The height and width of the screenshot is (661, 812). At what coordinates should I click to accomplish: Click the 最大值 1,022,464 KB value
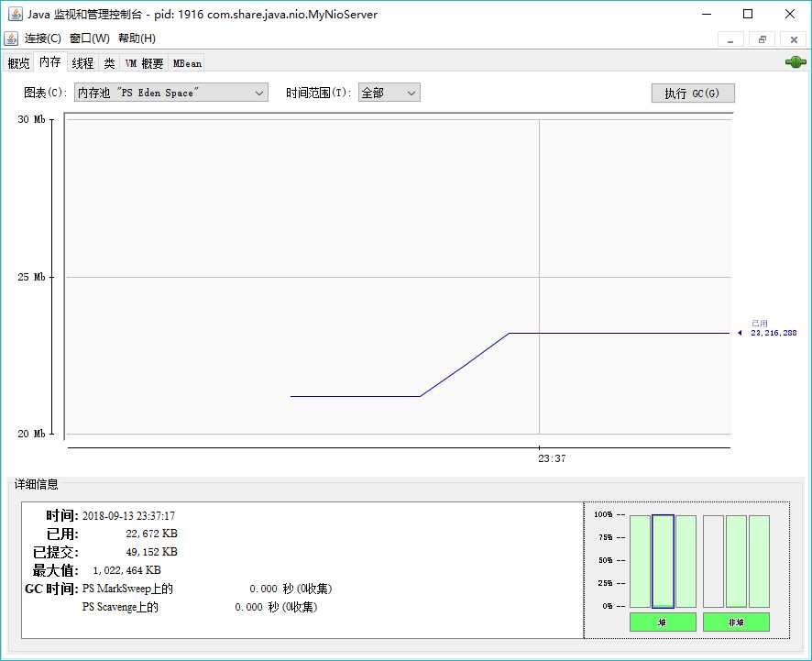(126, 570)
